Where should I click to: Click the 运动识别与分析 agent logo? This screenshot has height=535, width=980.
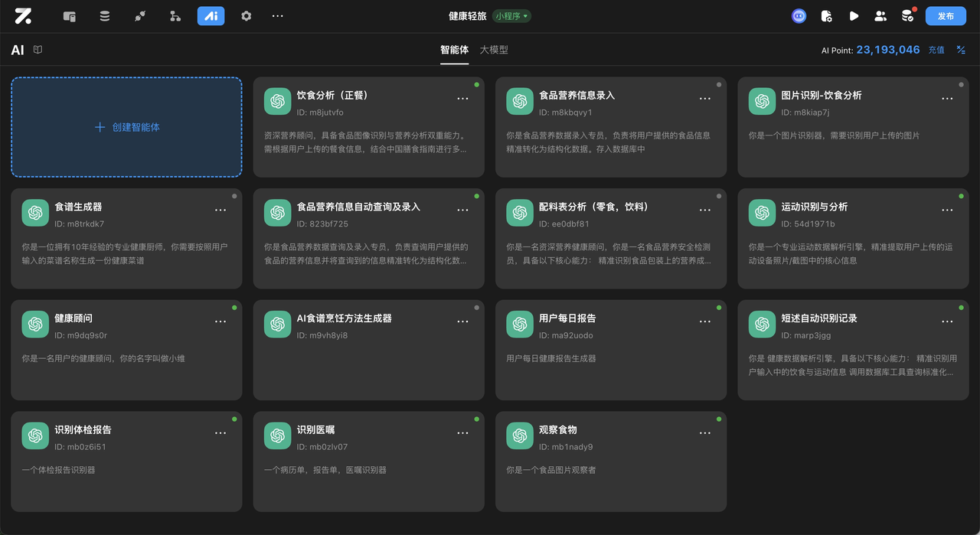[762, 213]
